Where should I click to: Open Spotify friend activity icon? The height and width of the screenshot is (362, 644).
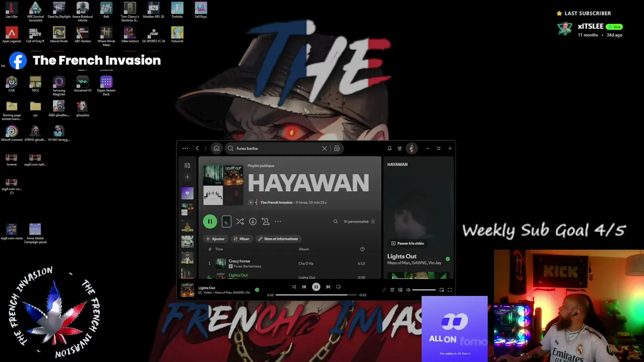pos(400,148)
